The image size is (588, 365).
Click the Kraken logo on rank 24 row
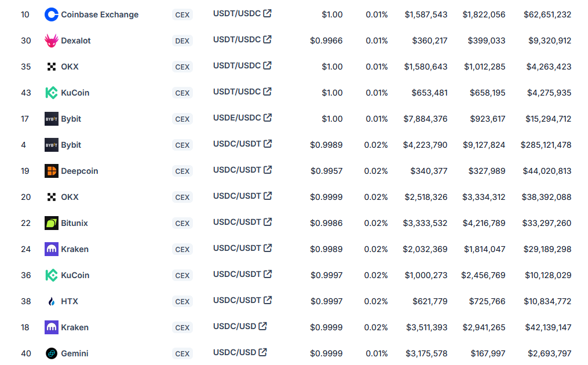(x=51, y=249)
